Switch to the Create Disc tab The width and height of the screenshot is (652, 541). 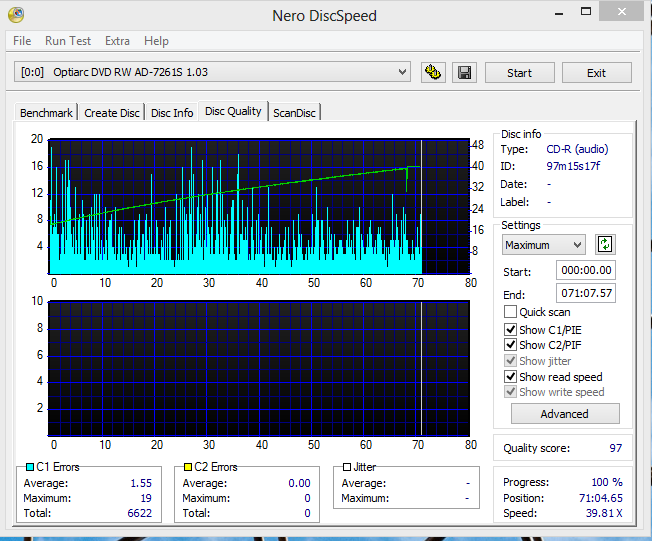coord(112,113)
